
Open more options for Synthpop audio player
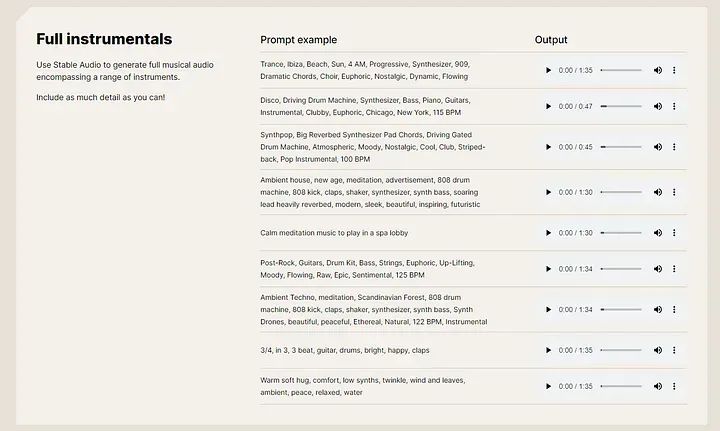point(675,147)
